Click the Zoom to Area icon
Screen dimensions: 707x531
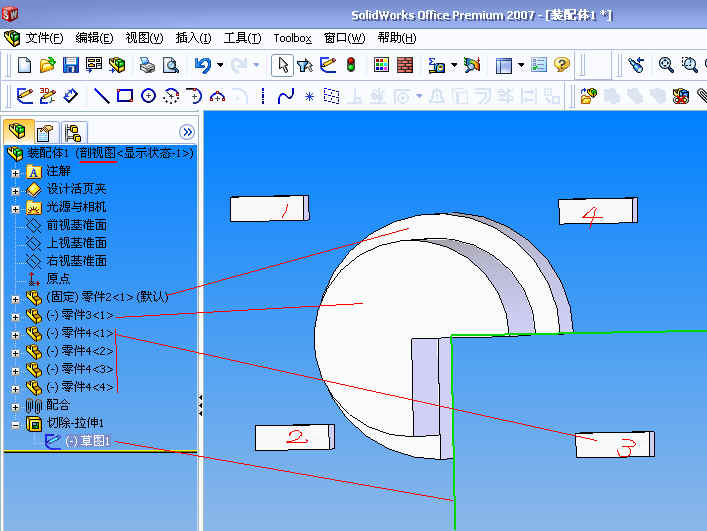pos(689,65)
